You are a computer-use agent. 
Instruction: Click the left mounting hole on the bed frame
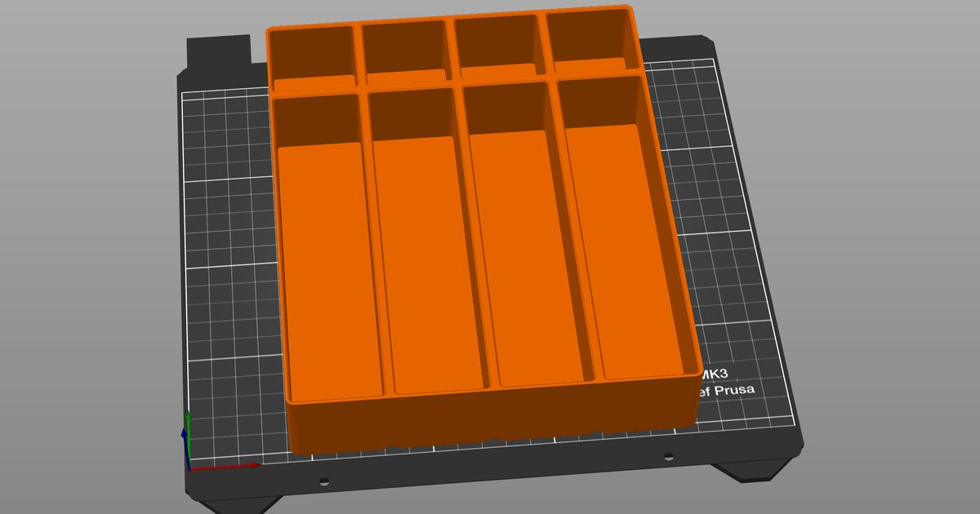(325, 482)
